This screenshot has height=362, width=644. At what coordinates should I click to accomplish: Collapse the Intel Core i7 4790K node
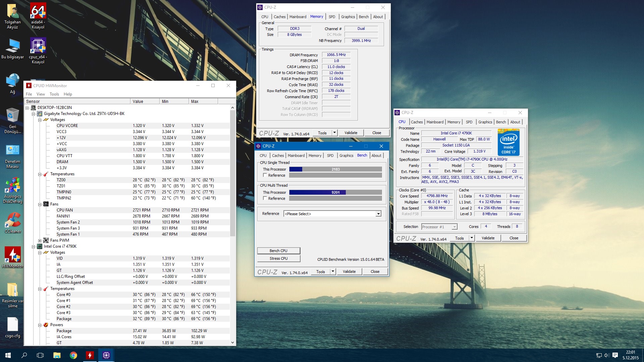(34, 246)
